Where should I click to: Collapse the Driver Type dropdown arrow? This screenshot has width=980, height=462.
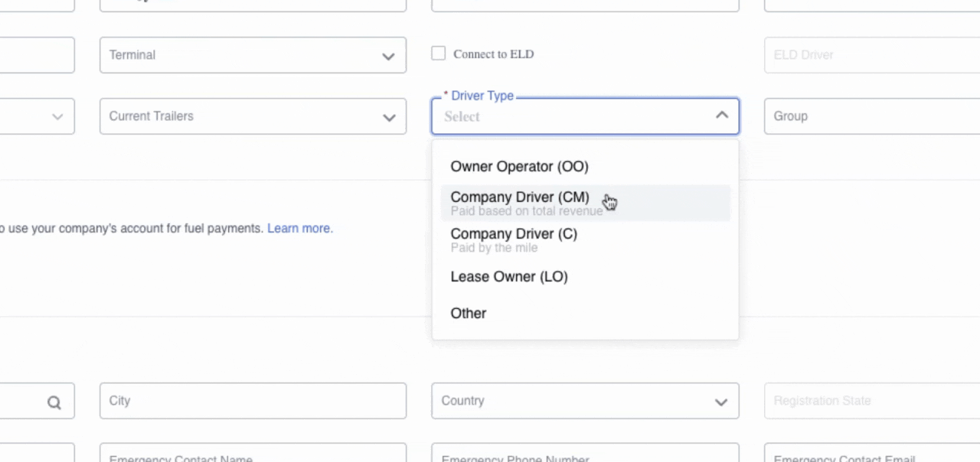(x=721, y=115)
